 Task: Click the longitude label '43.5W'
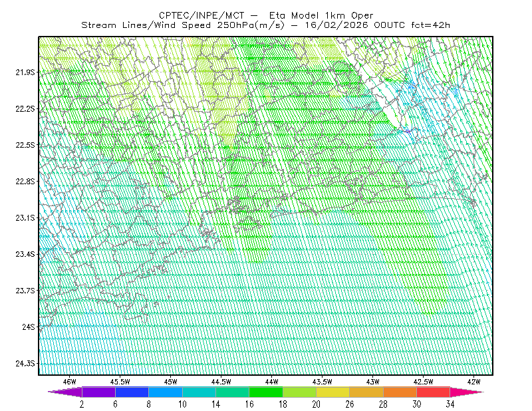pyautogui.click(x=323, y=382)
